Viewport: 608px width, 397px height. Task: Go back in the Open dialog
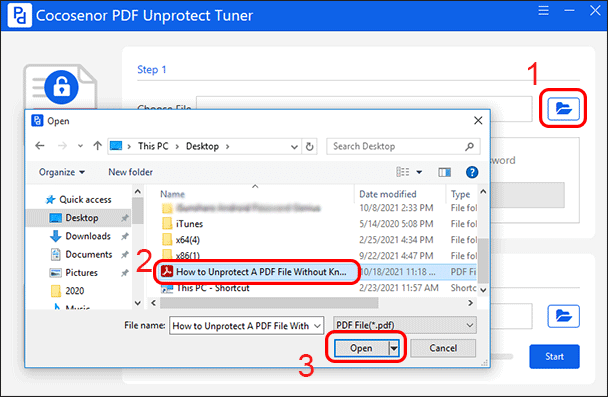click(40, 146)
